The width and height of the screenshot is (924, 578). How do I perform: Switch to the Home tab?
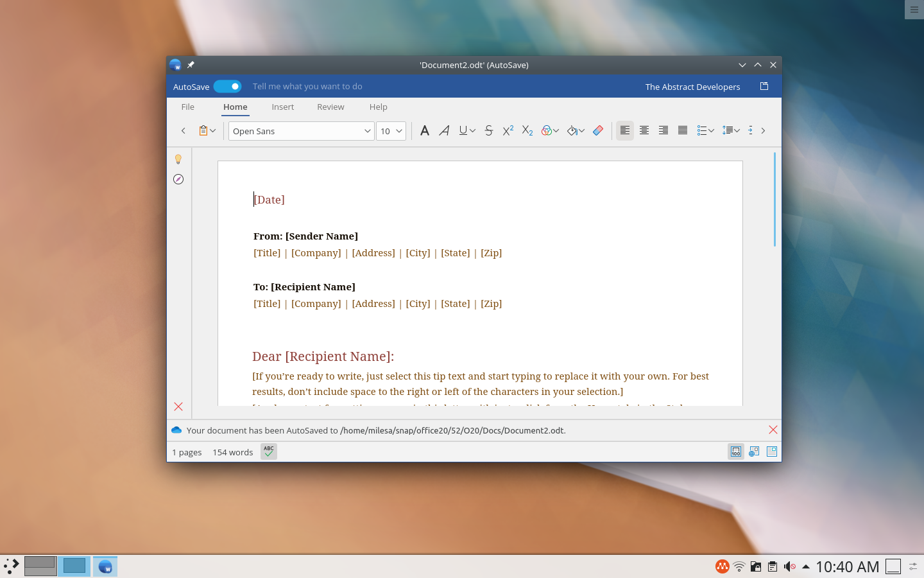tap(235, 107)
